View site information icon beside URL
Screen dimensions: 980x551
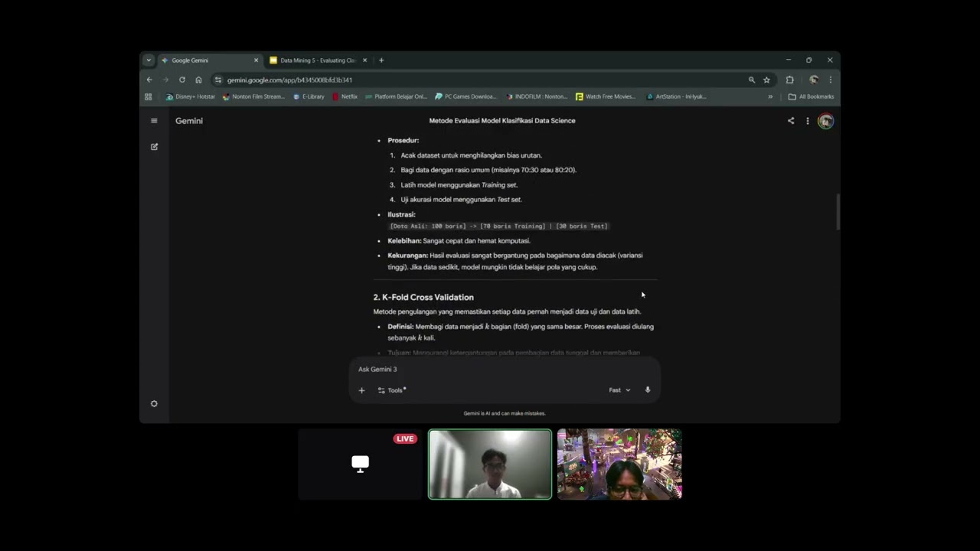(218, 80)
